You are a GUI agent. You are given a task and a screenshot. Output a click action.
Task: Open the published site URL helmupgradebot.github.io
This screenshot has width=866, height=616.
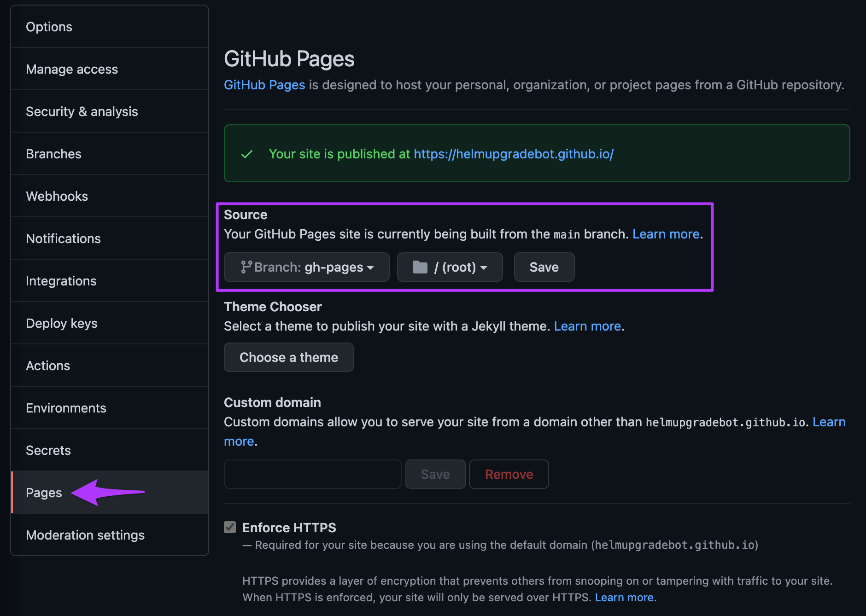coord(514,154)
